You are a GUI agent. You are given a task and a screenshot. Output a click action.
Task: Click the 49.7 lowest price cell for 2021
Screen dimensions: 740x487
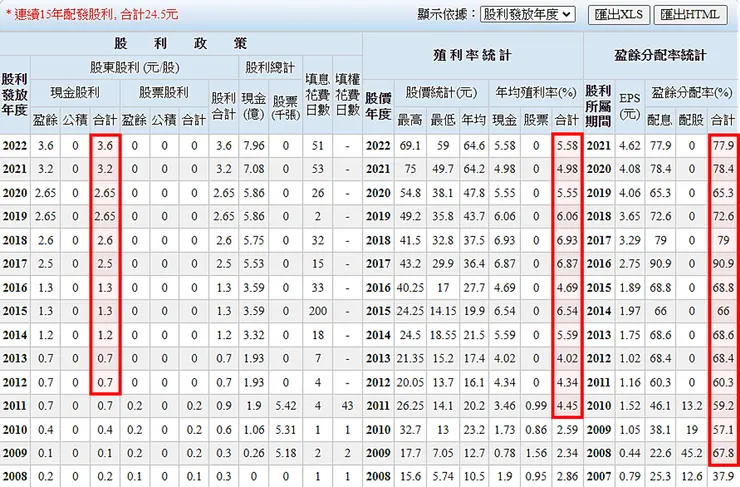point(443,169)
